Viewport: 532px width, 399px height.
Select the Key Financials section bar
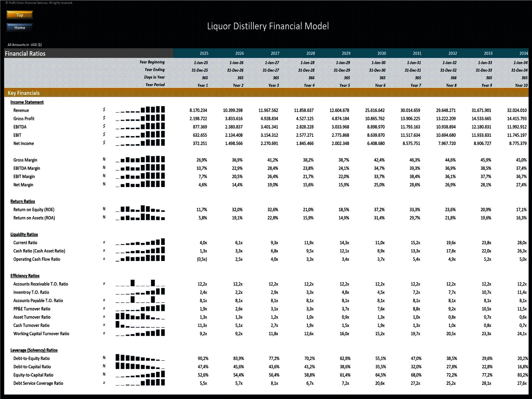266,93
